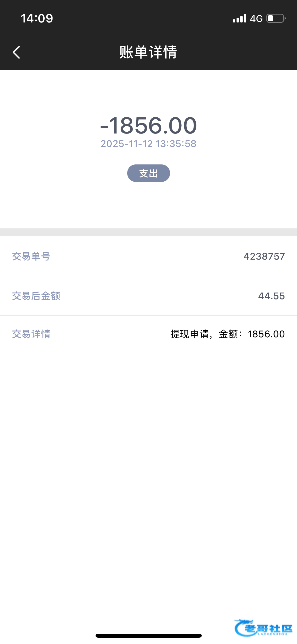Image resolution: width=297 pixels, height=644 pixels.
Task: Click the 金额: 1856.00 detail value
Action: pyautogui.click(x=252, y=334)
